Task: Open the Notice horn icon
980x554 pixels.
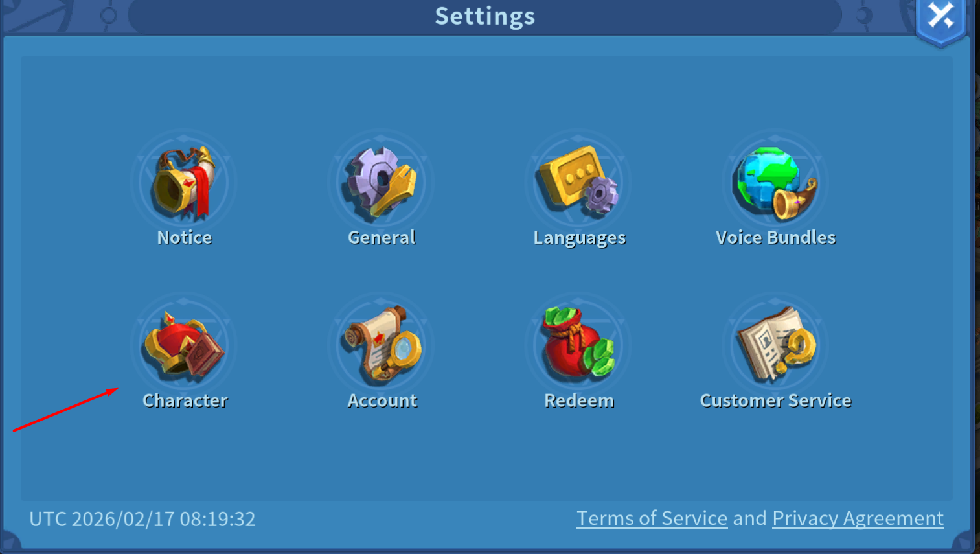Action: [x=184, y=182]
